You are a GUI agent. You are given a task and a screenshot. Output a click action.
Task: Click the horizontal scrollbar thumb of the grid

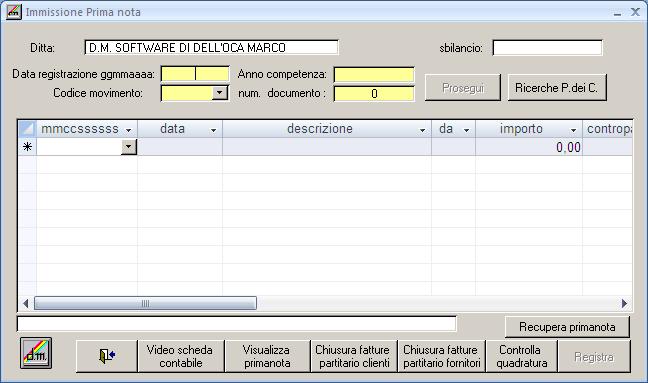(x=145, y=303)
